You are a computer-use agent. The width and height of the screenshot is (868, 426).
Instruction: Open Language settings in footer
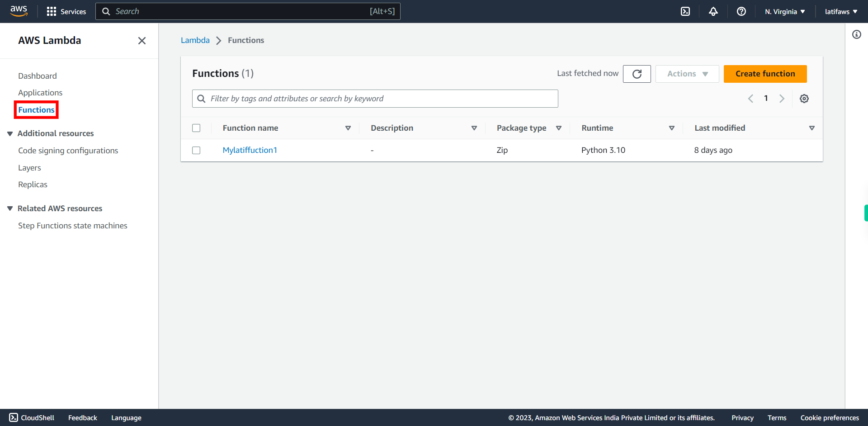tap(126, 418)
